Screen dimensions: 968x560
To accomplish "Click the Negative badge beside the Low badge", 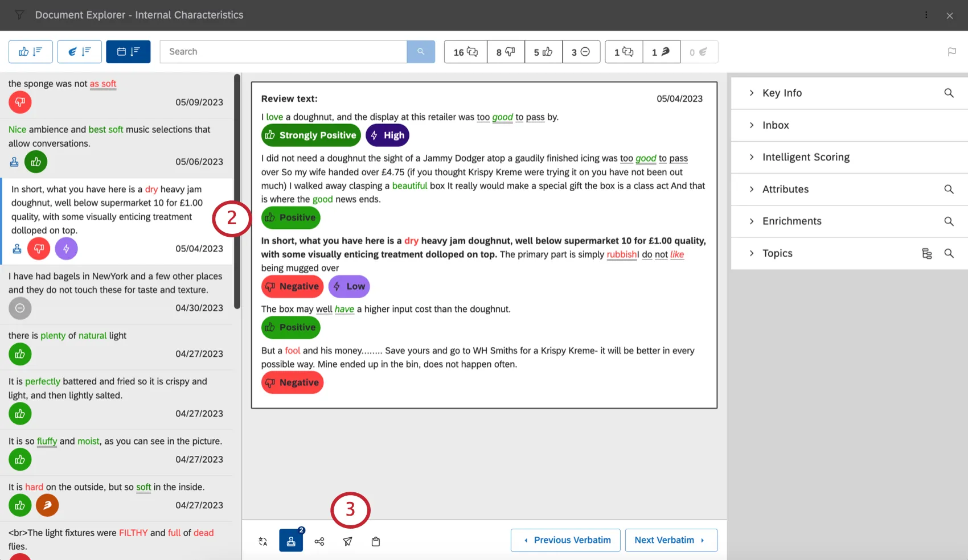I will (x=293, y=286).
